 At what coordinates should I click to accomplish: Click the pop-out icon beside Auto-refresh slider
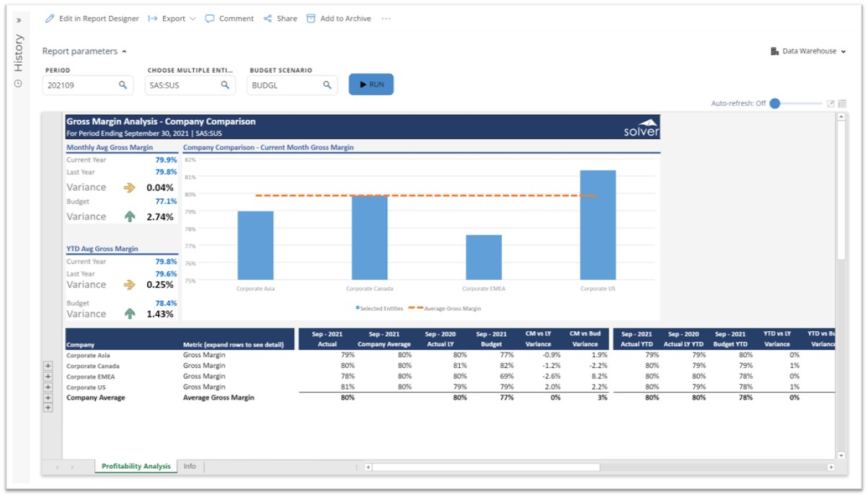831,104
